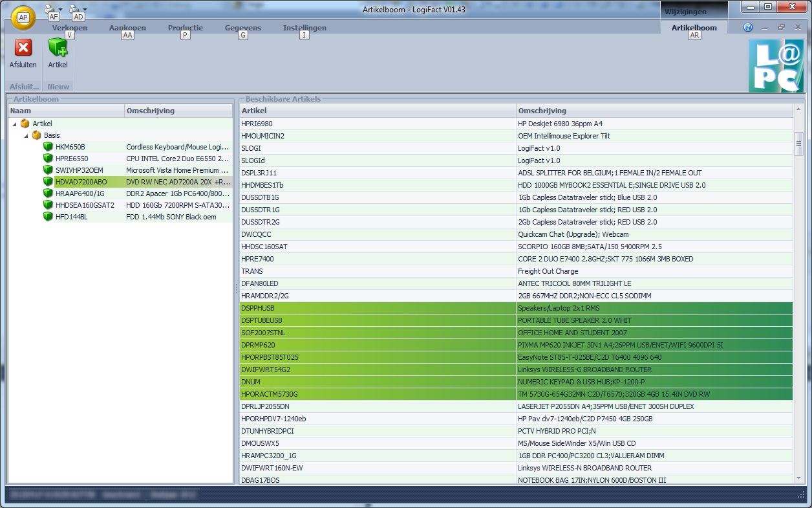Click the green cube icon for HKM650B
The height and width of the screenshot is (508, 812).
coord(48,147)
